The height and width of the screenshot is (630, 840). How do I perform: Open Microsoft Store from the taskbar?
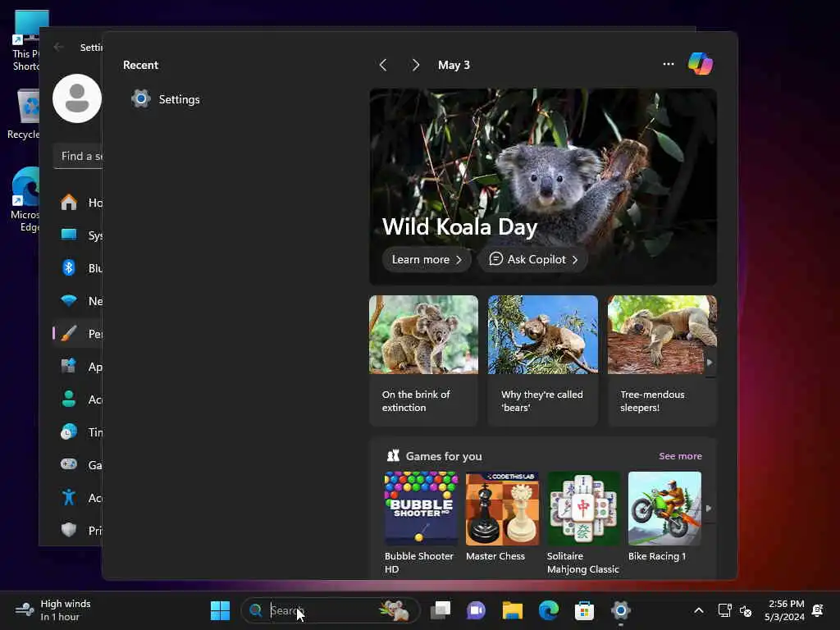(x=584, y=610)
